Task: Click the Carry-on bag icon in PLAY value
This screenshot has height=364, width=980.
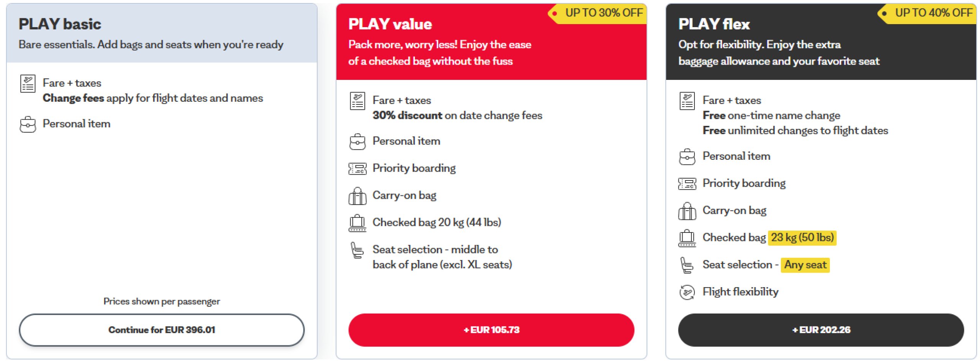Action: click(357, 196)
